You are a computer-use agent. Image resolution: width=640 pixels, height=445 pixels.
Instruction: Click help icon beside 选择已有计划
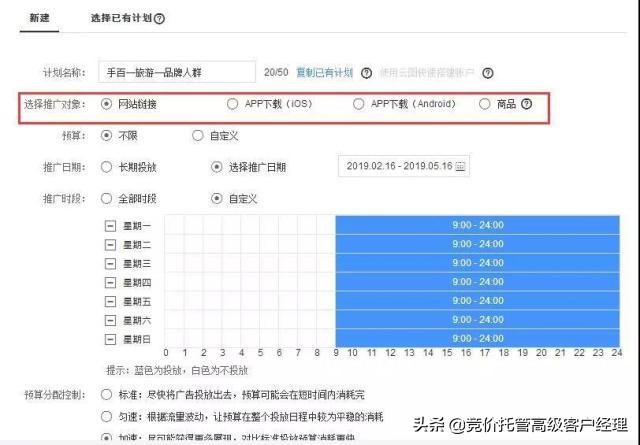160,18
